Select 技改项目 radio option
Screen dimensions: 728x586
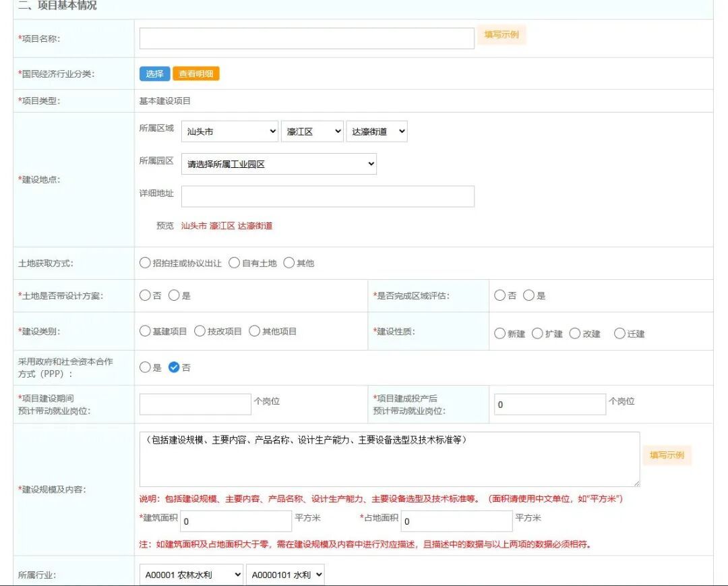point(200,331)
